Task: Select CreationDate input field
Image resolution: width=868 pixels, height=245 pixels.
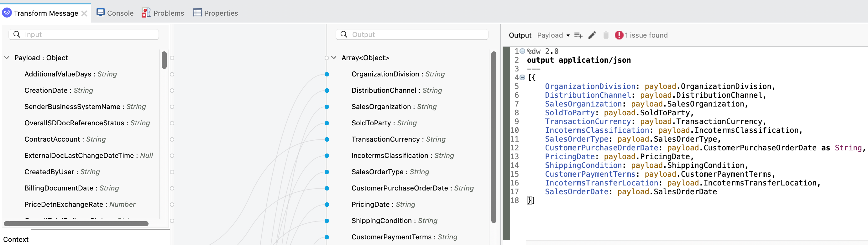Action: pyautogui.click(x=59, y=90)
